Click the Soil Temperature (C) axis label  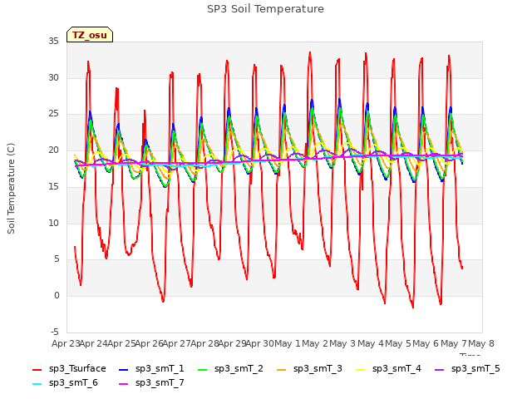tap(11, 189)
